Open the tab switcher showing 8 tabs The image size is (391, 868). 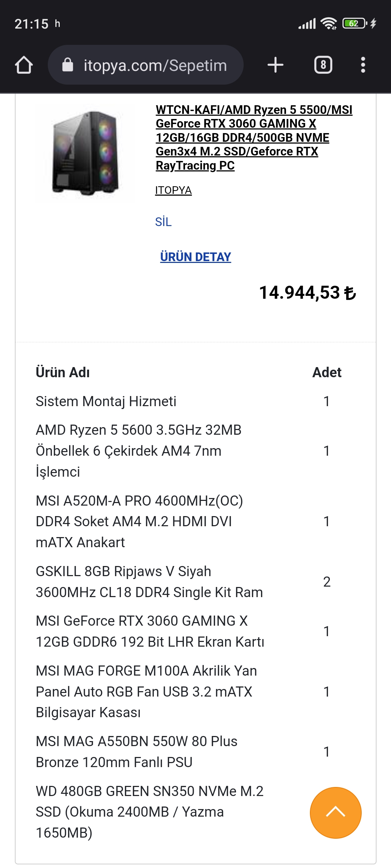pyautogui.click(x=323, y=65)
